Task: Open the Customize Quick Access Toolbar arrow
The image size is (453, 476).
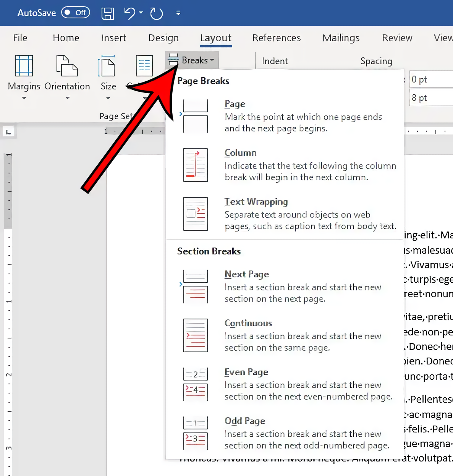Action: 178,13
